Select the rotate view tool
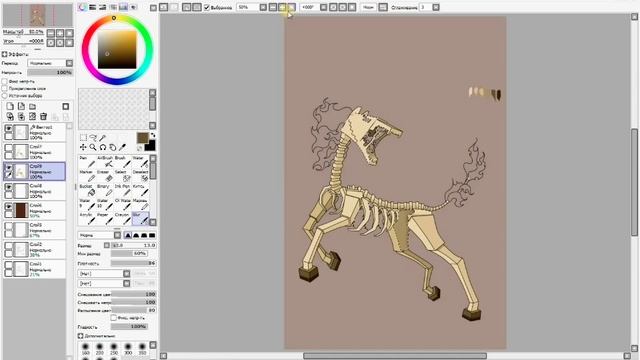Image resolution: width=640 pixels, height=360 pixels. (103, 147)
